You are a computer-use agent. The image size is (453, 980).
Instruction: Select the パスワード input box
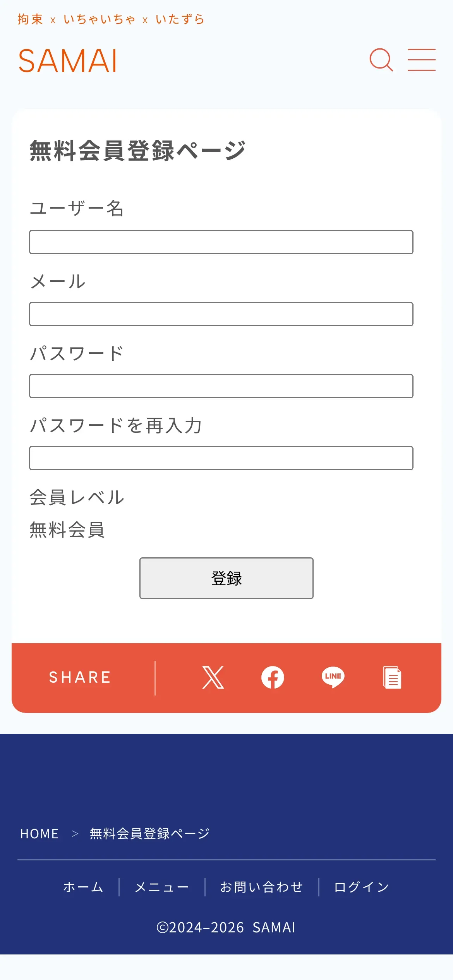[221, 386]
